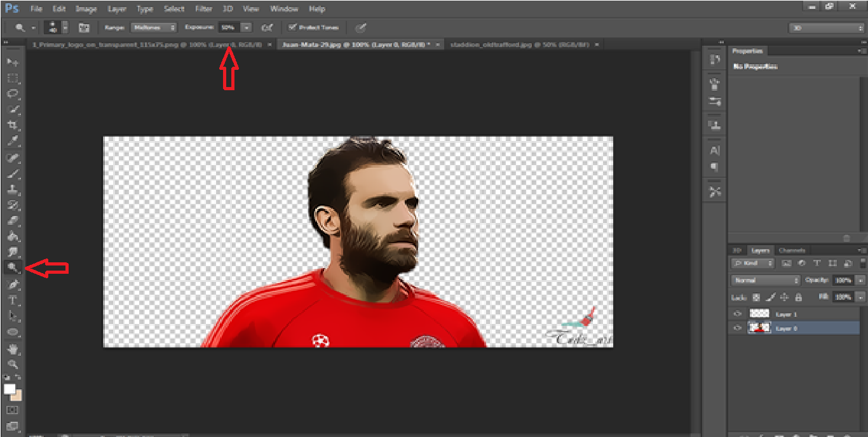The width and height of the screenshot is (868, 437).
Task: Select the Brush tool
Action: (x=13, y=173)
